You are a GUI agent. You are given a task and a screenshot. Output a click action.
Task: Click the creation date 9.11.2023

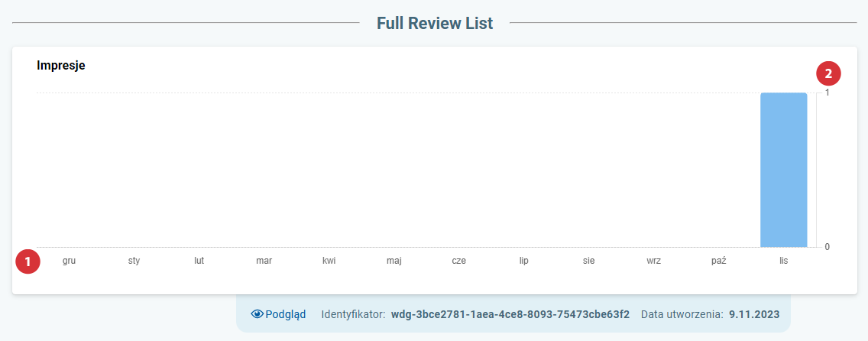point(754,314)
